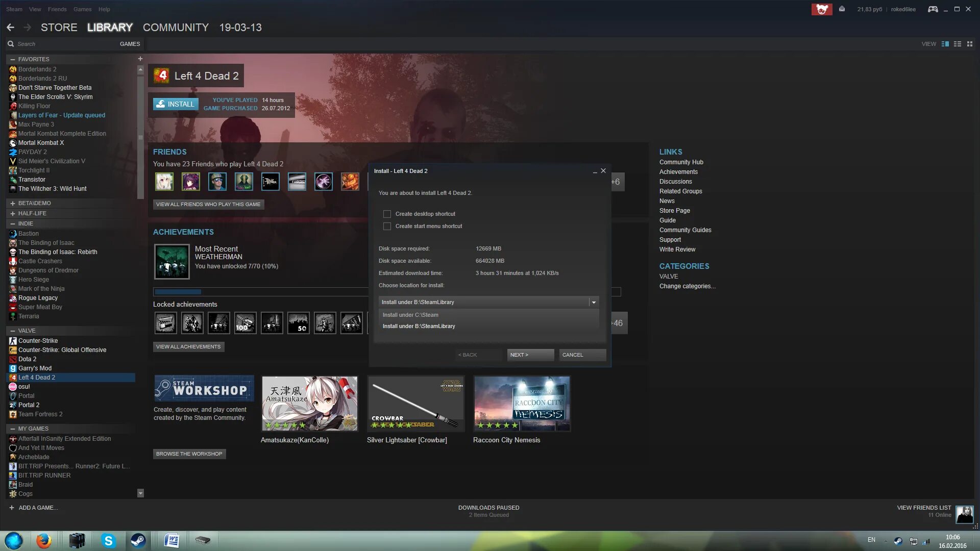The height and width of the screenshot is (551, 980).
Task: Open Skype from the taskbar
Action: click(x=108, y=541)
